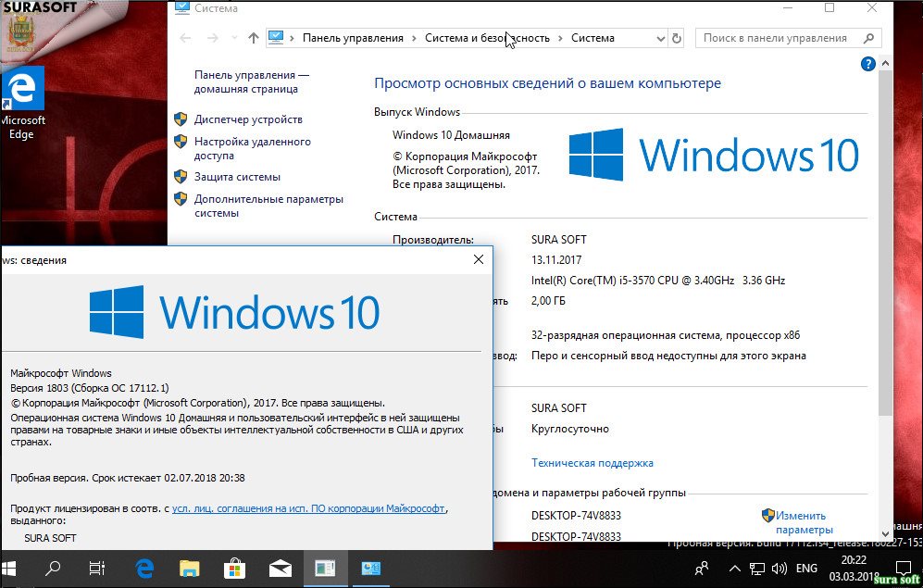
Task: Launch File Explorer from the taskbar
Action: pos(189,568)
